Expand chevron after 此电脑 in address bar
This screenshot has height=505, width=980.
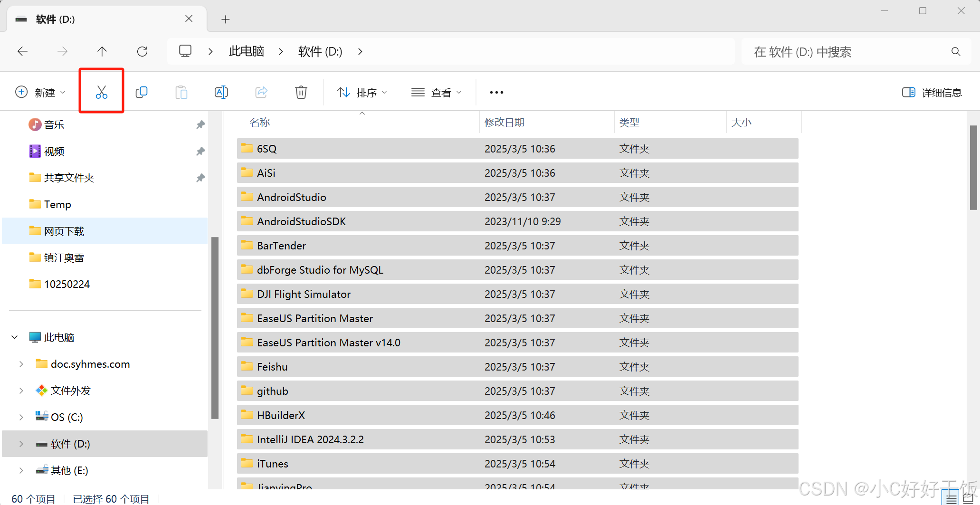[x=281, y=51]
